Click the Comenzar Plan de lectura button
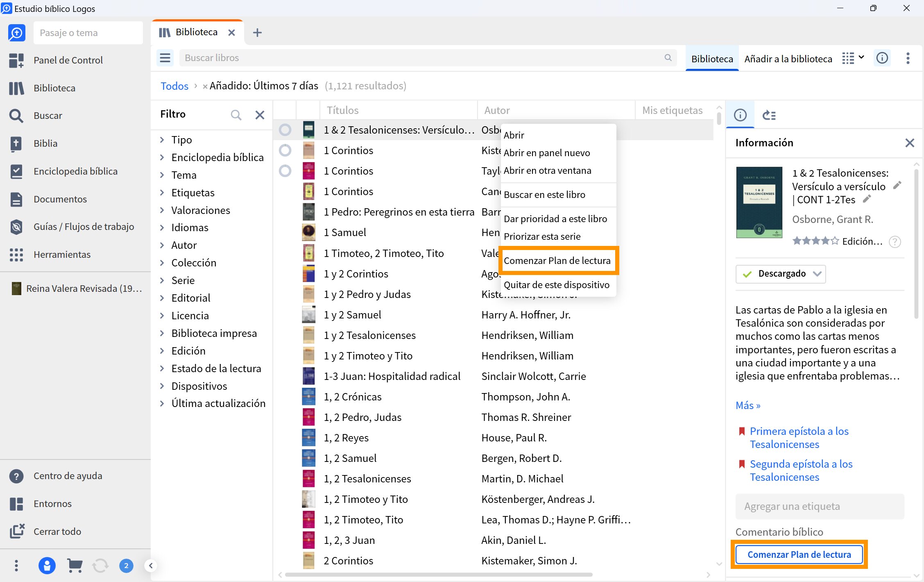Viewport: 924px width, 582px height. coord(799,555)
